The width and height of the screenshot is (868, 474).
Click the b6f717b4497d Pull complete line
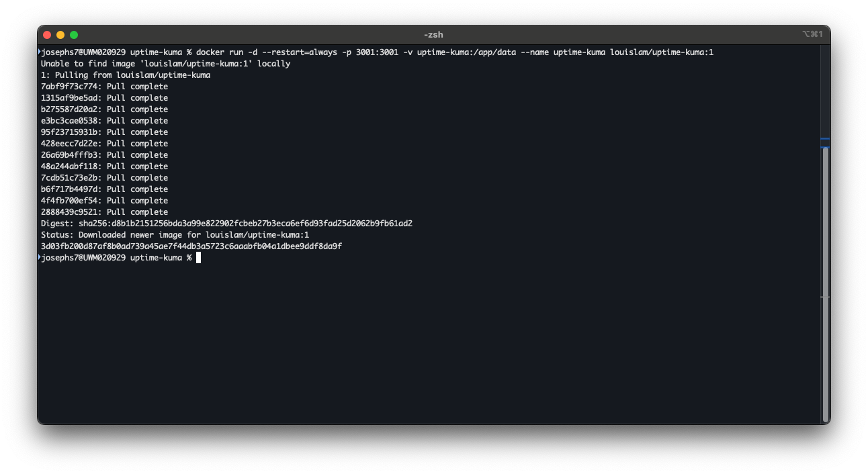(x=104, y=189)
